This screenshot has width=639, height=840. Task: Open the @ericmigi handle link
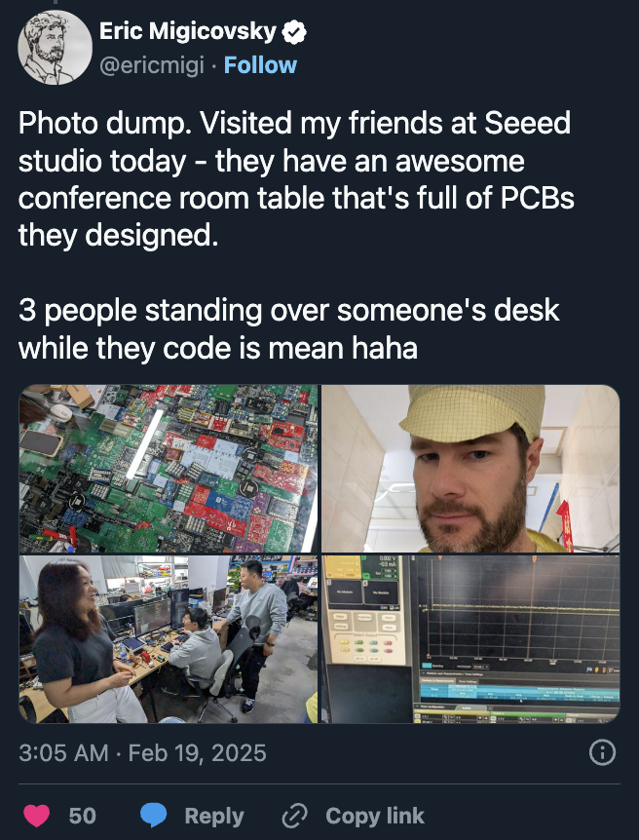[152, 66]
